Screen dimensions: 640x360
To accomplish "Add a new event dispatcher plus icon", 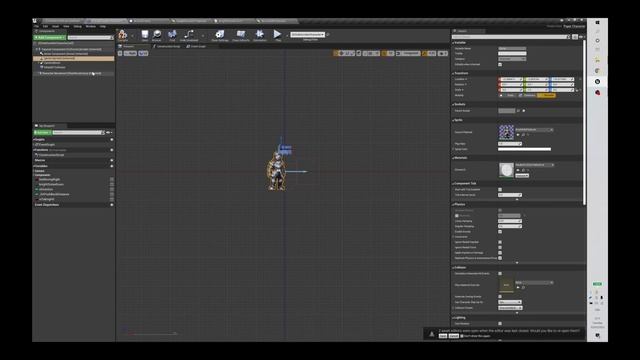I will click(x=112, y=204).
